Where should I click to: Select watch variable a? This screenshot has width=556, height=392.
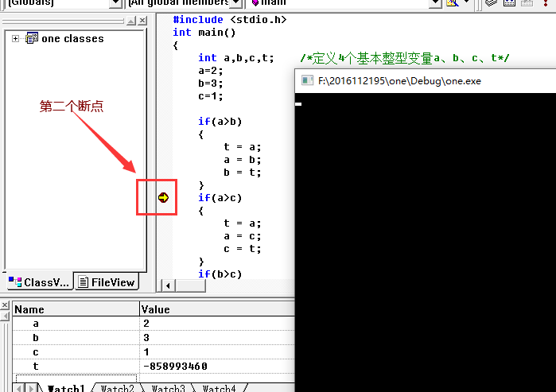point(36,324)
